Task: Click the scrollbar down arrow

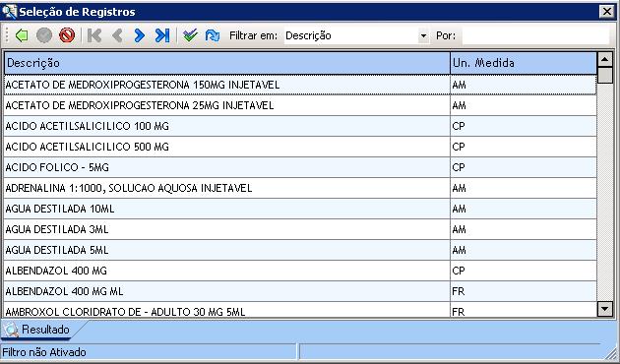Action: tap(605, 309)
